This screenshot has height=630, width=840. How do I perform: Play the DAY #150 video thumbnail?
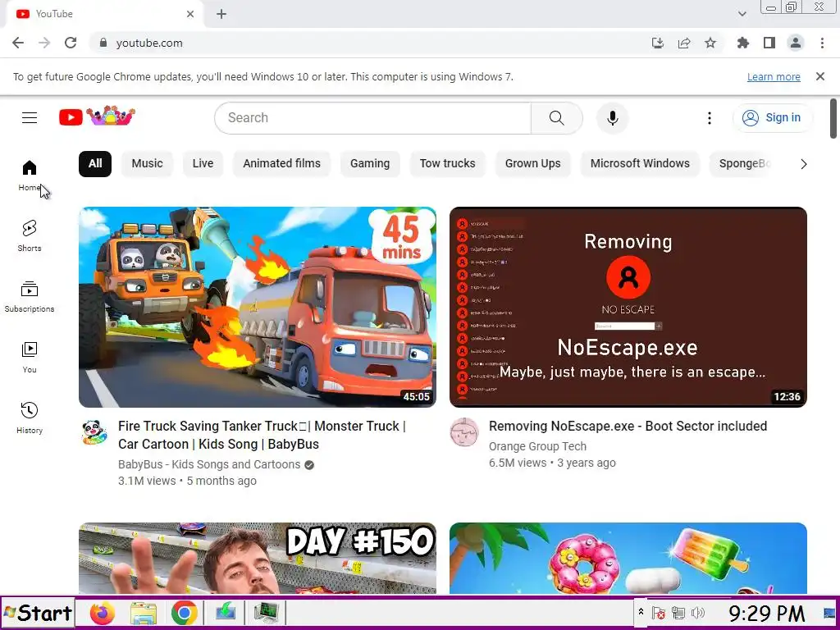click(x=257, y=558)
